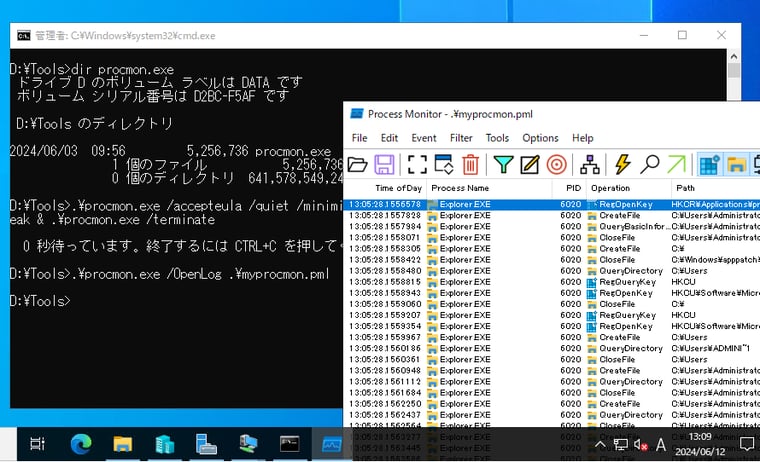This screenshot has width=760, height=462.
Task: Click the green Jump To arrow icon
Action: tap(677, 165)
